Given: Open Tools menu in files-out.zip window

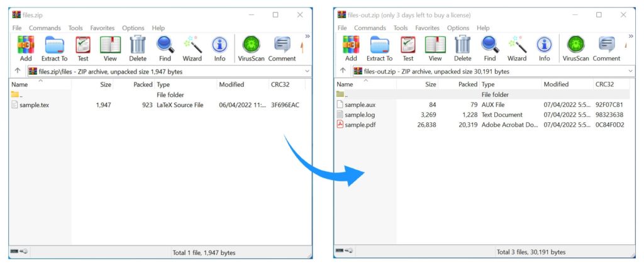Looking at the screenshot, I should [x=401, y=28].
